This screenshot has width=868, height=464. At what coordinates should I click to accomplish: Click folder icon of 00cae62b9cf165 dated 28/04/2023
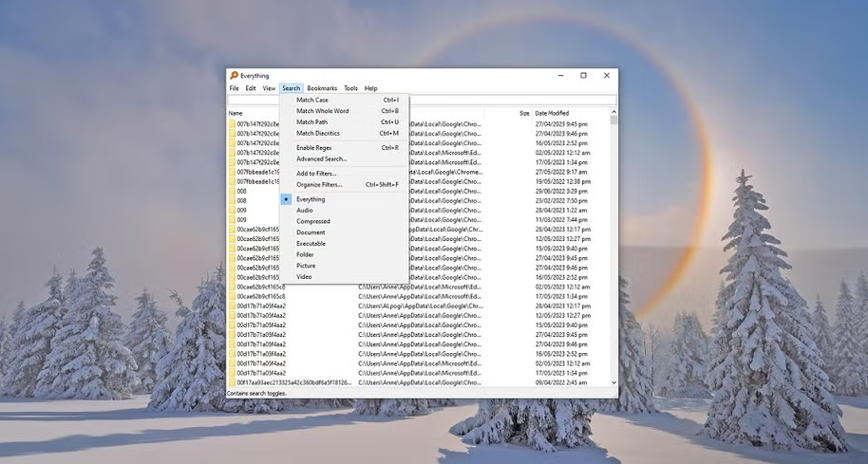tap(233, 230)
